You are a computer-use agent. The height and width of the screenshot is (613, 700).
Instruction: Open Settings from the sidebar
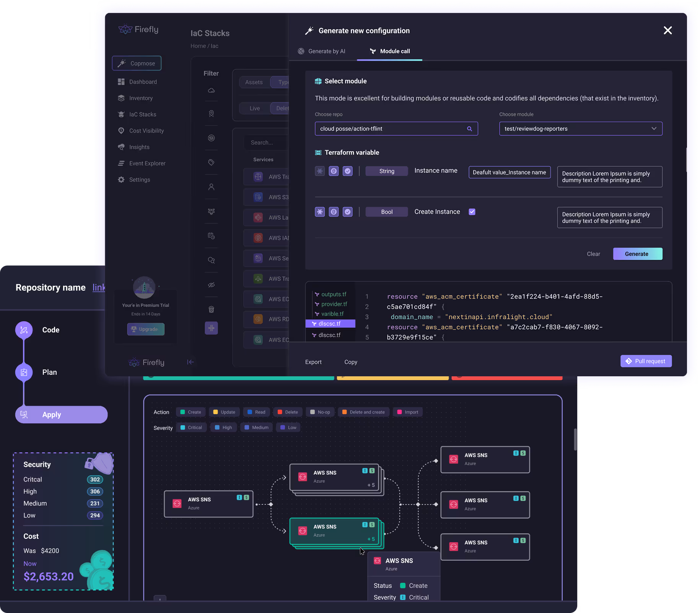point(134,180)
